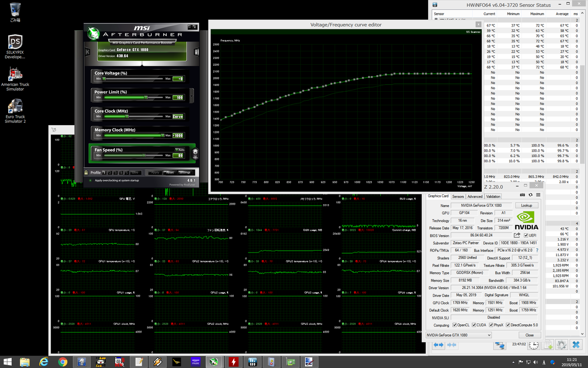
Task: Toggle the profile lock padlock icon
Action: [x=86, y=173]
